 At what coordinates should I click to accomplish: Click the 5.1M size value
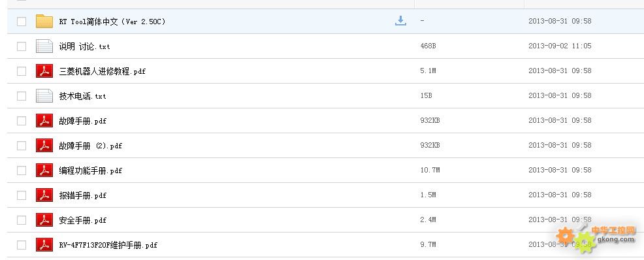pos(428,71)
